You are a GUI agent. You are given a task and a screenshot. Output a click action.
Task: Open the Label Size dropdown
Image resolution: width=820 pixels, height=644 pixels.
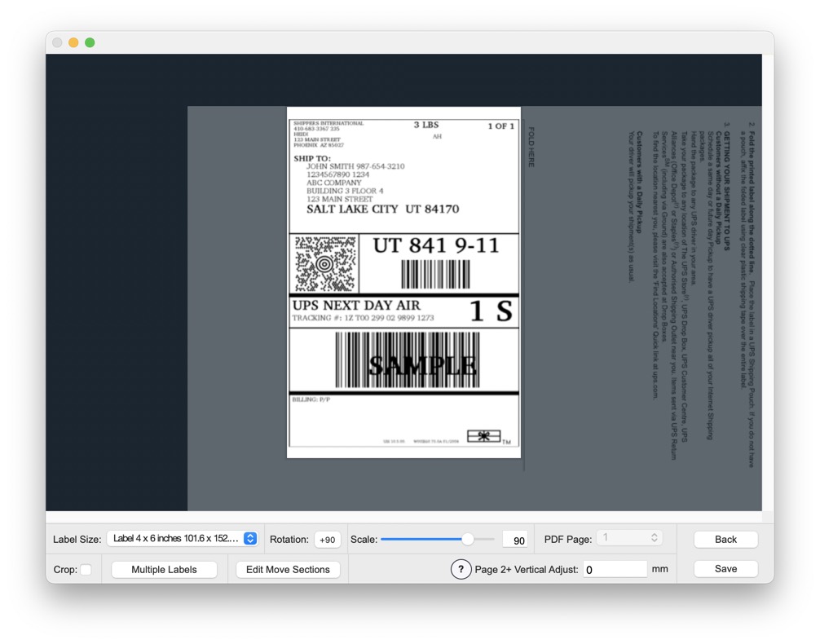tap(183, 539)
